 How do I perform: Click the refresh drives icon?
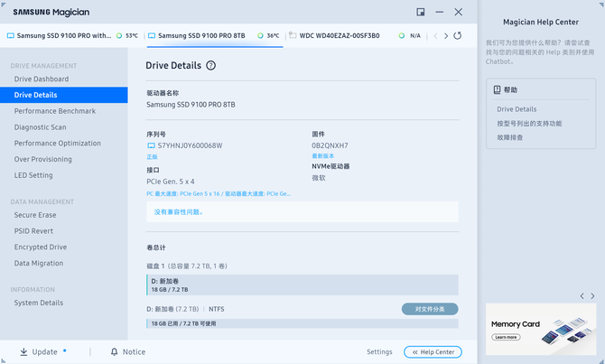(x=457, y=35)
